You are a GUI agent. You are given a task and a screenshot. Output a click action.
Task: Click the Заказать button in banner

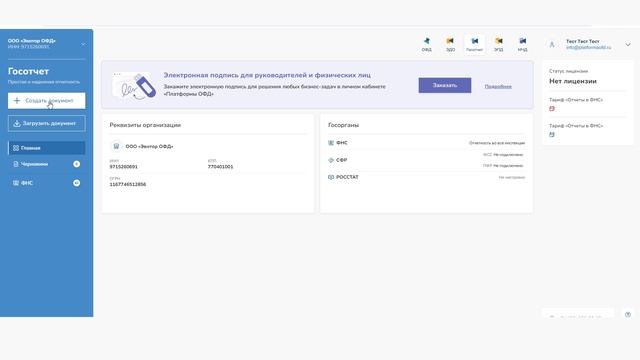[x=444, y=85]
